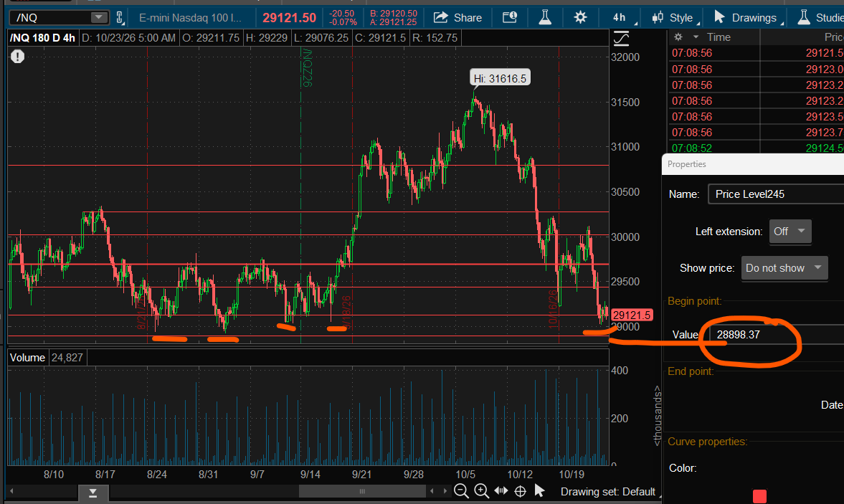Click the symbol link (clipboard) icon

pos(120,18)
